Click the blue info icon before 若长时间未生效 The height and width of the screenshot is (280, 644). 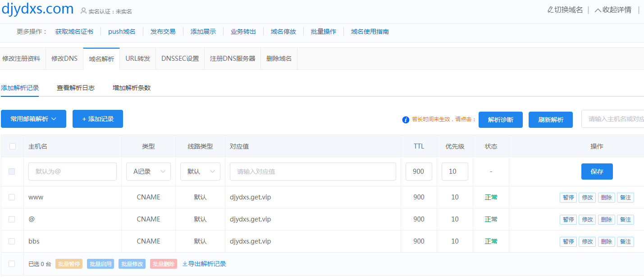coord(405,120)
